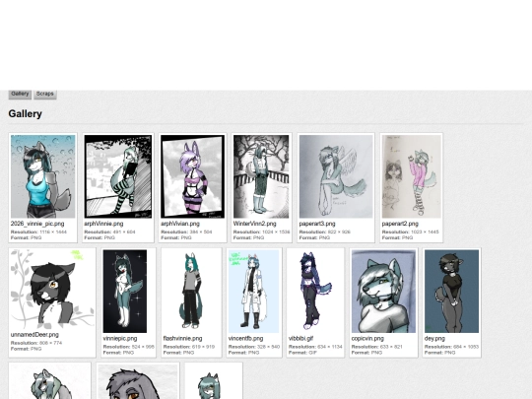Click the 2026_vinnie_pic.png file name

point(37,224)
